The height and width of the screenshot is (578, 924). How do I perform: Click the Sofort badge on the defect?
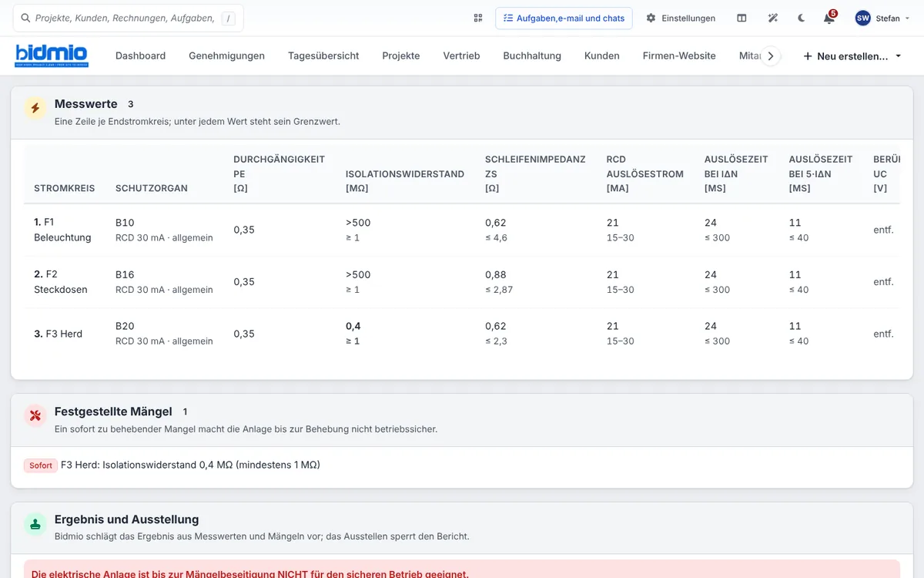(41, 465)
